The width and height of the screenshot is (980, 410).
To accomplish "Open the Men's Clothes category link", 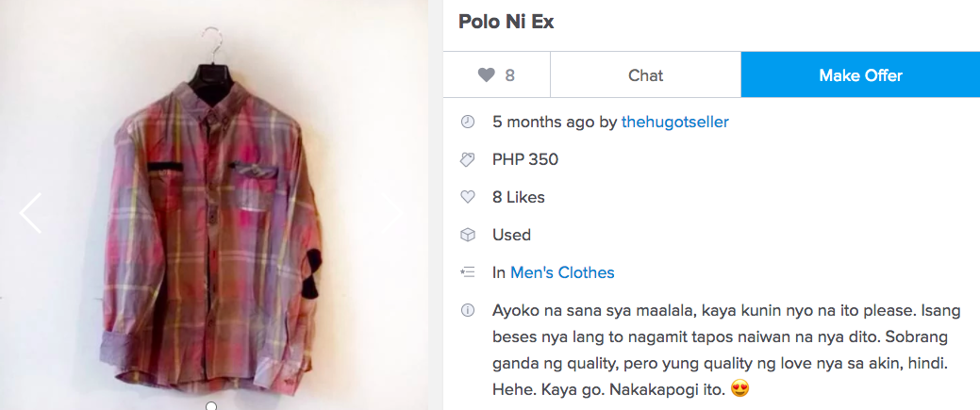I will pyautogui.click(x=562, y=272).
